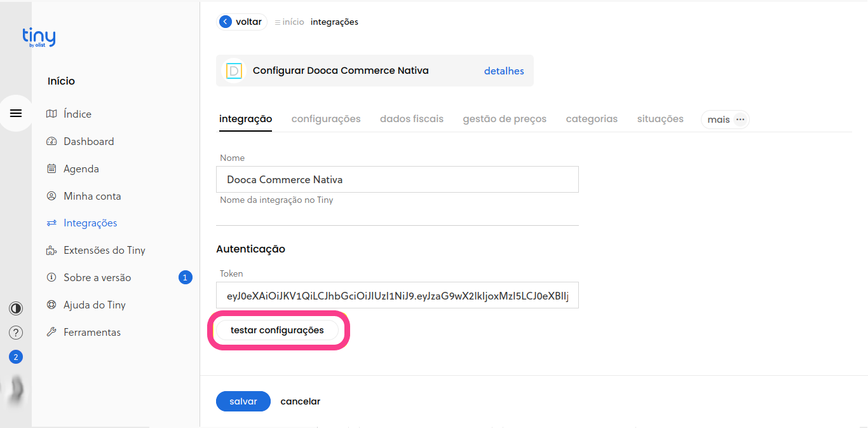Go to Minha conta
868x428 pixels.
pyautogui.click(x=92, y=196)
